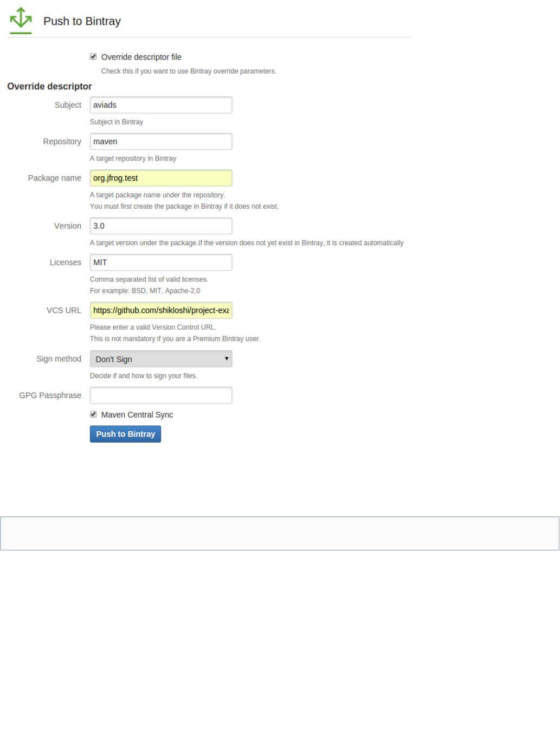Image resolution: width=560 pixels, height=755 pixels.
Task: Focus the Version input field
Action: [x=161, y=226]
